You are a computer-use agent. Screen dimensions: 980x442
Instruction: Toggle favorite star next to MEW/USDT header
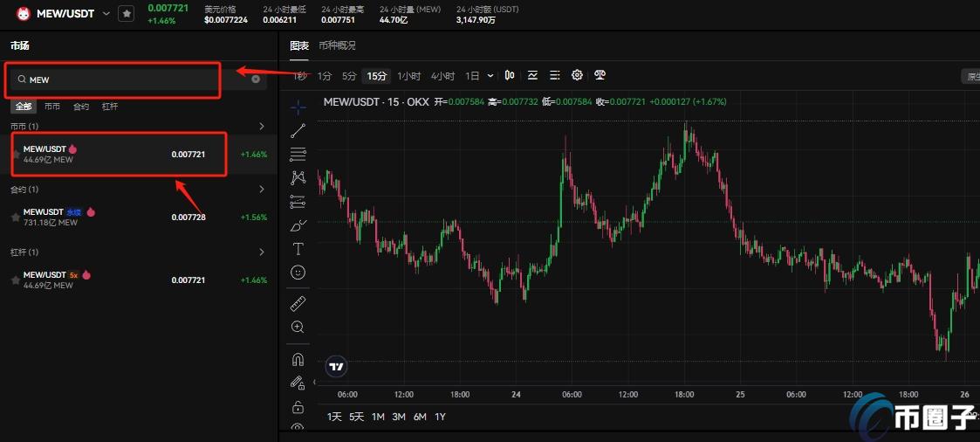click(x=127, y=14)
